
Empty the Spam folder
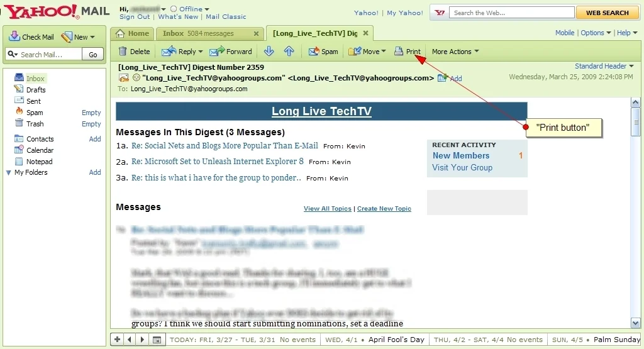[91, 113]
